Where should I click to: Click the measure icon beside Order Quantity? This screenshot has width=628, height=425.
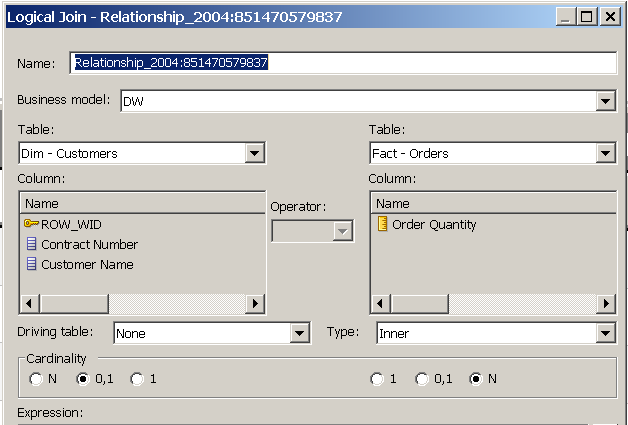point(382,224)
